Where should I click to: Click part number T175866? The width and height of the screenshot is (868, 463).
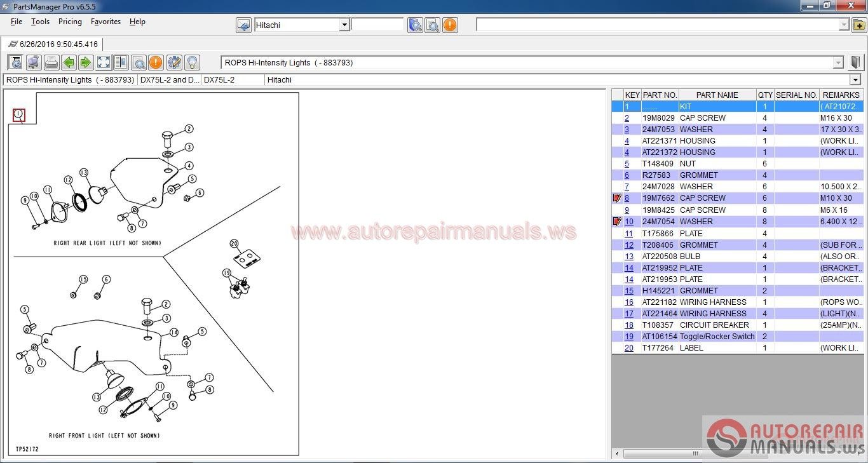pyautogui.click(x=658, y=234)
